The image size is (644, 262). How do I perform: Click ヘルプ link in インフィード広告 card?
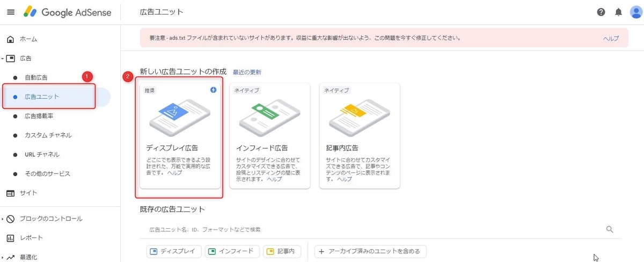(274, 179)
